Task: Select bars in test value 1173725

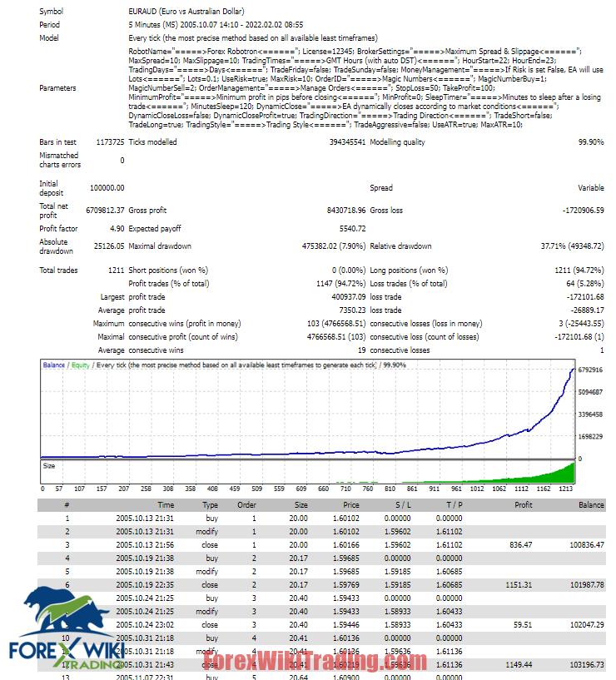Action: point(110,141)
